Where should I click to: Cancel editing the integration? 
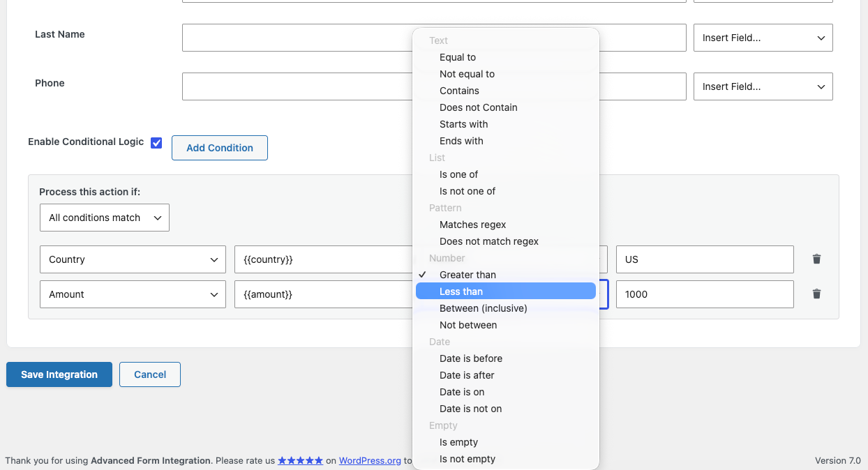pyautogui.click(x=150, y=374)
